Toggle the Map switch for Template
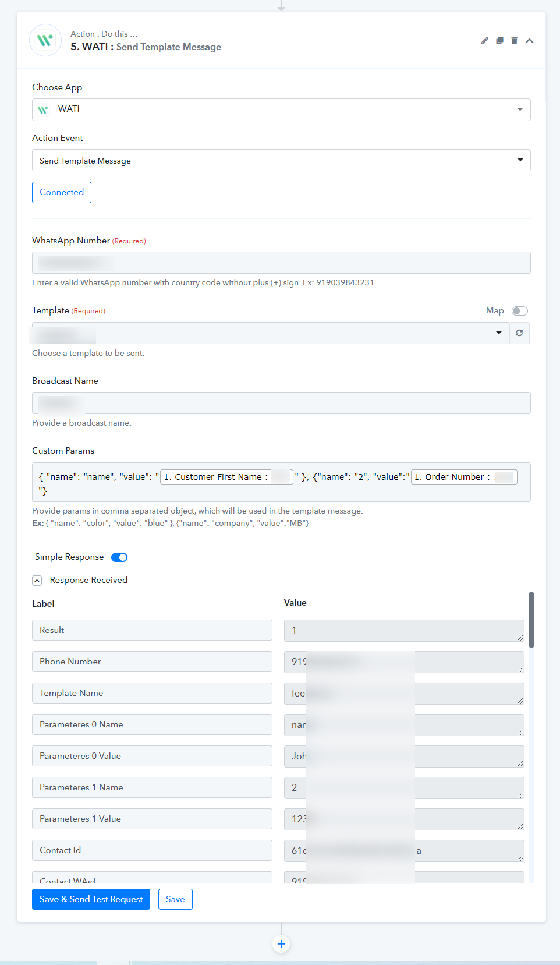560x965 pixels. point(519,311)
